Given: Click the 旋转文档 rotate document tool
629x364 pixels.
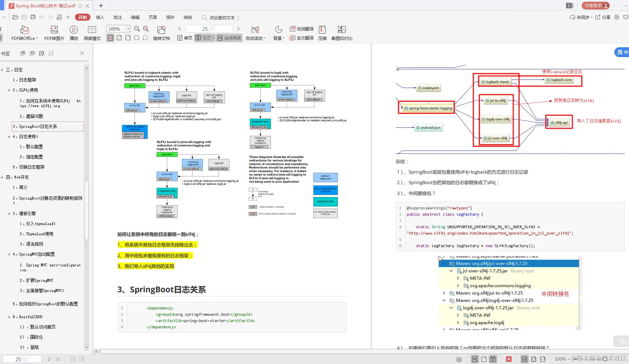Looking at the screenshot, I should (x=161, y=33).
